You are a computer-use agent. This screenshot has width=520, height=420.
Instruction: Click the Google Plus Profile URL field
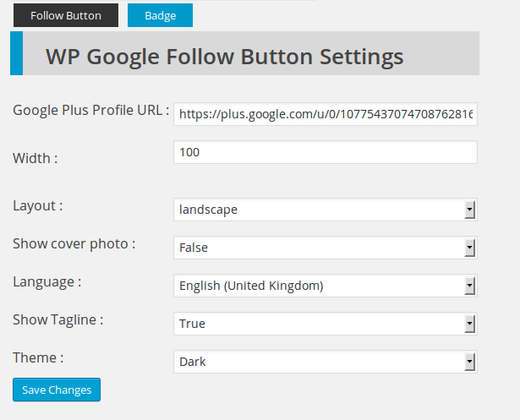(326, 114)
